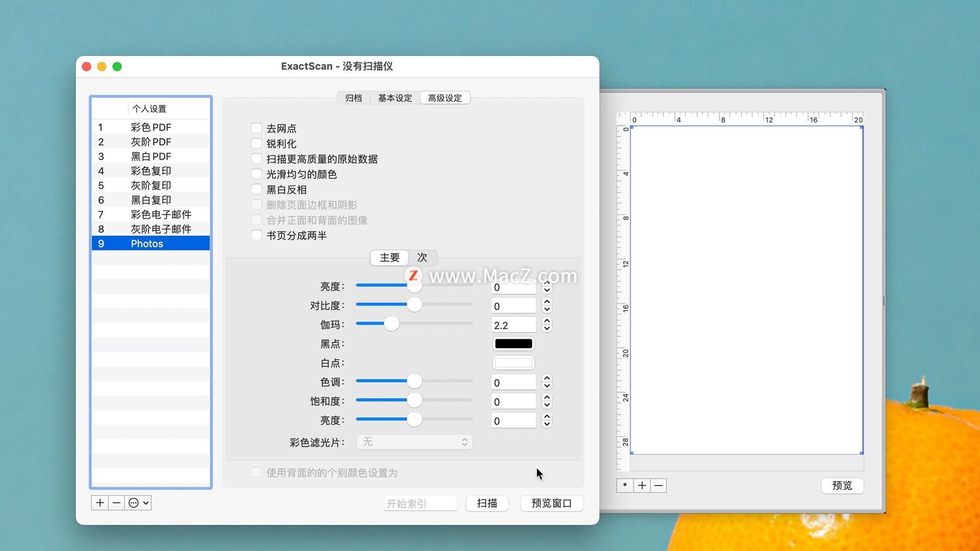
Task: Remove selected profile with the minus button
Action: tap(117, 503)
